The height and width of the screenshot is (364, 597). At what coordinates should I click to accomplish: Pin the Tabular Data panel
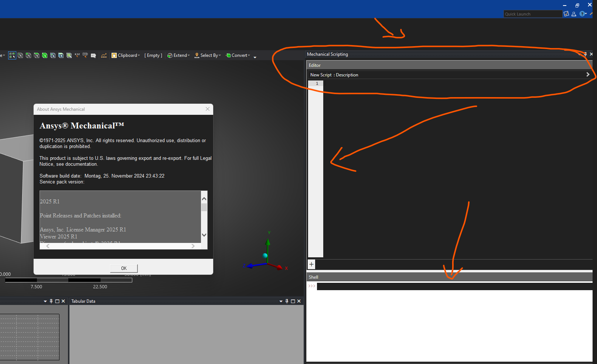coord(287,301)
